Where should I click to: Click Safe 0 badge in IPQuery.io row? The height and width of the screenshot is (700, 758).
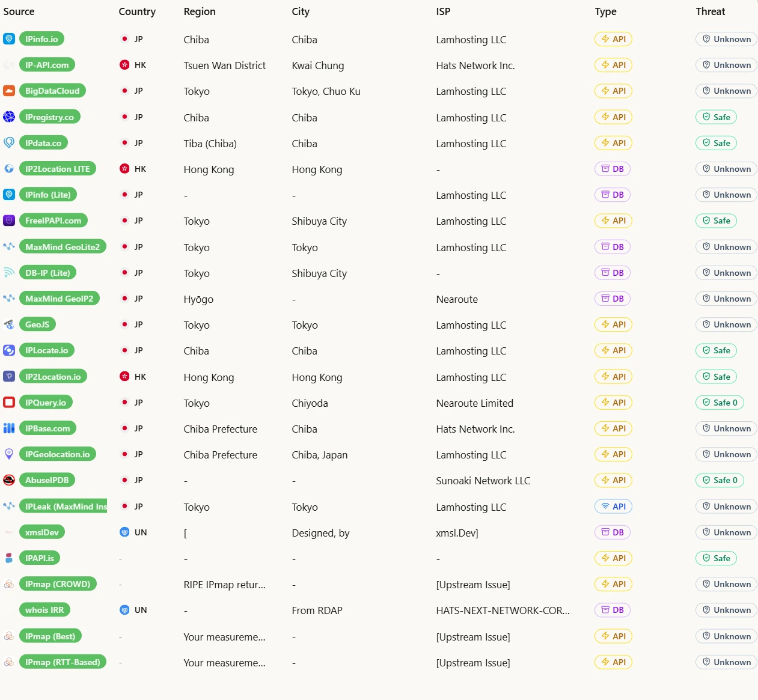[720, 403]
